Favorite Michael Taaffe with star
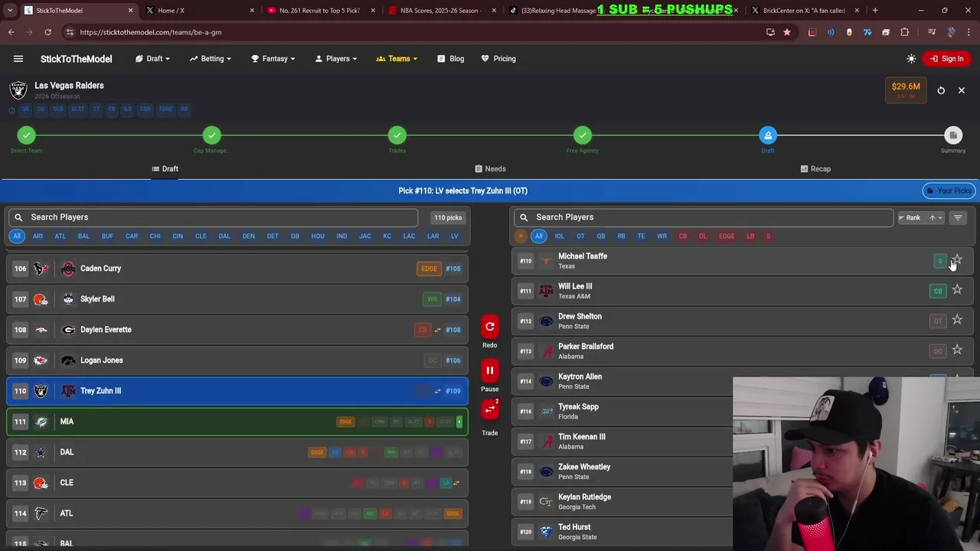 (x=957, y=260)
